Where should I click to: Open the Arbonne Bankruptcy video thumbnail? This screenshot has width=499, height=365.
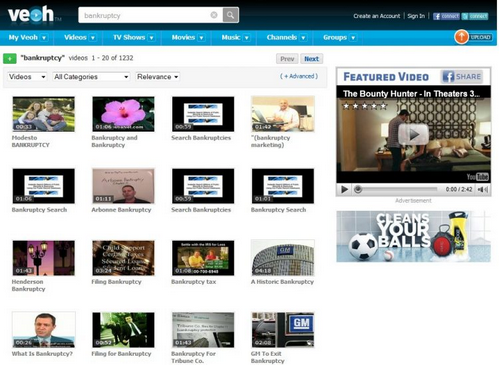pos(123,186)
